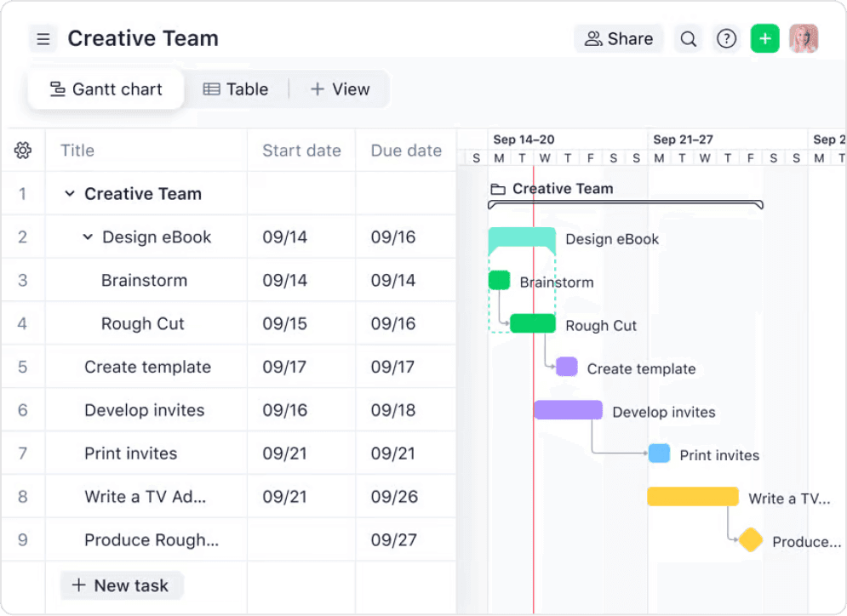
Task: Click the Sep 14–20 week header
Action: (524, 140)
